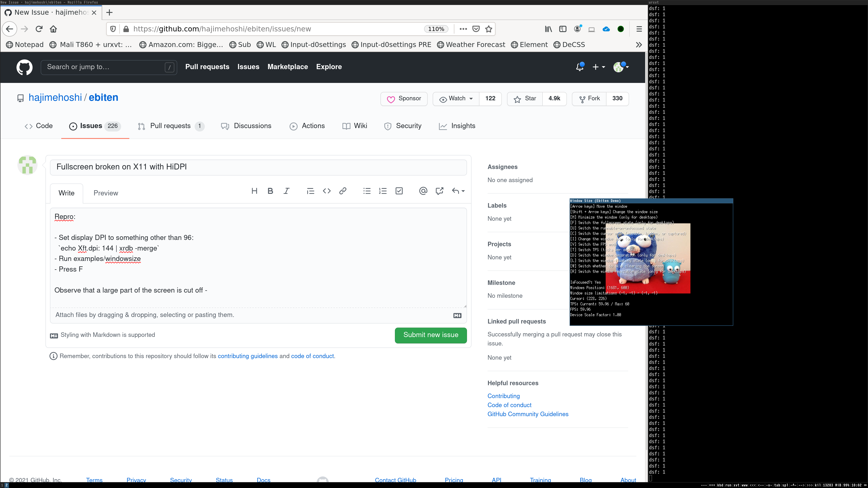Screen dimensions: 868x488
Task: Toggle the Firefox sidebar view
Action: pos(563,29)
